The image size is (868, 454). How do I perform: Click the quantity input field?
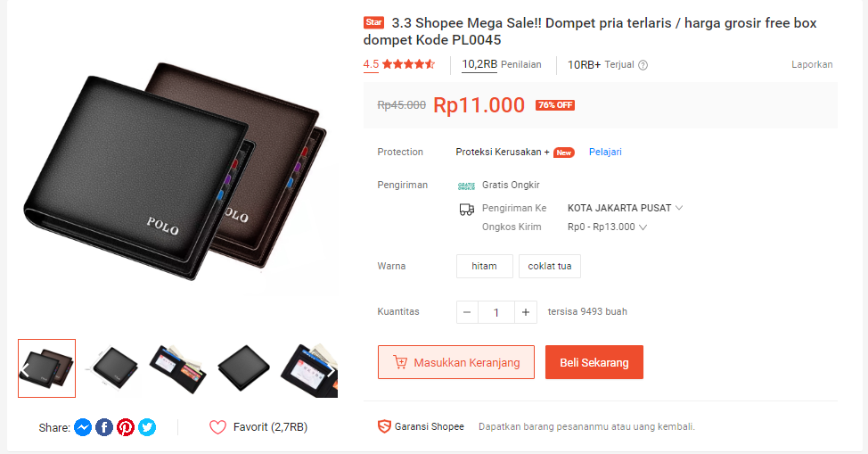(496, 312)
